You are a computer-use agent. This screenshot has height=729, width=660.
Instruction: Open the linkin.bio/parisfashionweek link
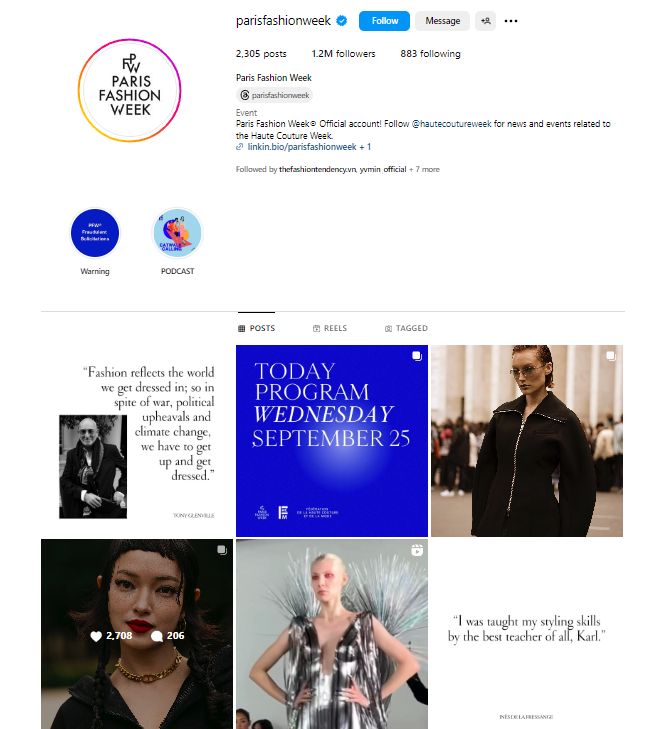pos(302,147)
